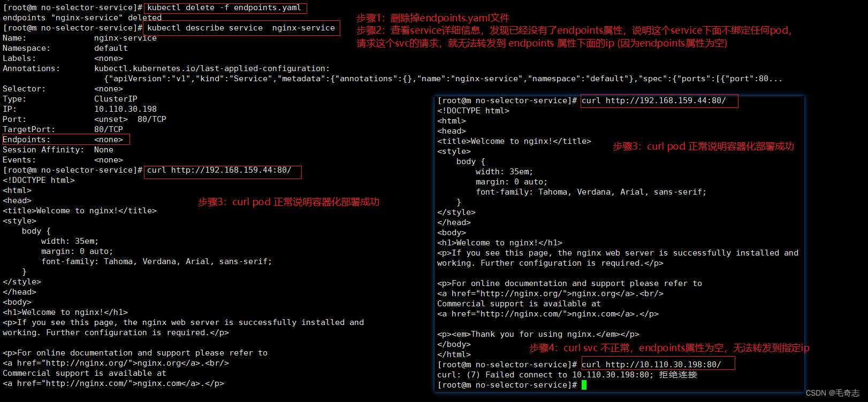This screenshot has width=868, height=402.
Task: Click left terminal 'curl http://192.168.159.44:80/' command
Action: pyautogui.click(x=219, y=170)
